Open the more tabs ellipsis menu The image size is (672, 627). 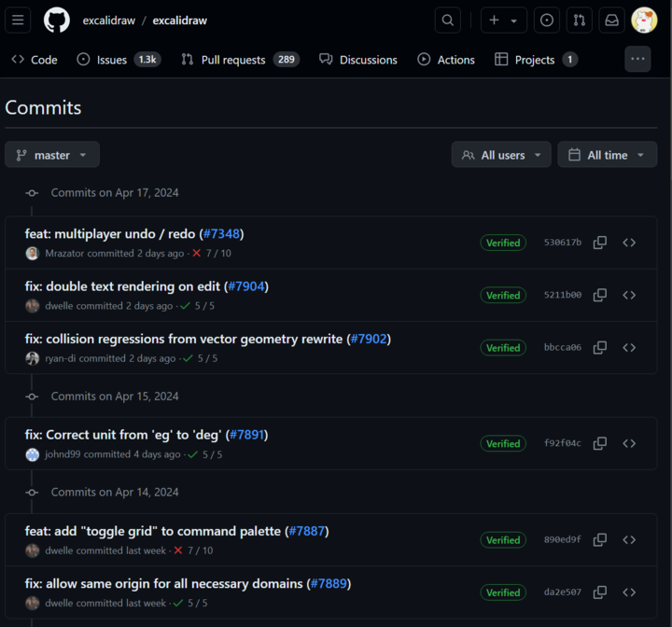click(637, 59)
